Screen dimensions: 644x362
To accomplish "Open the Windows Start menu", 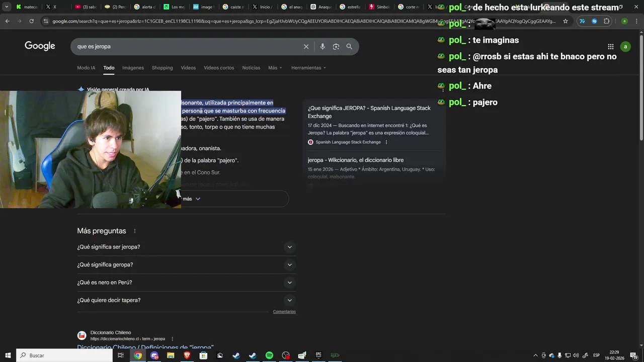I will 8,355.
